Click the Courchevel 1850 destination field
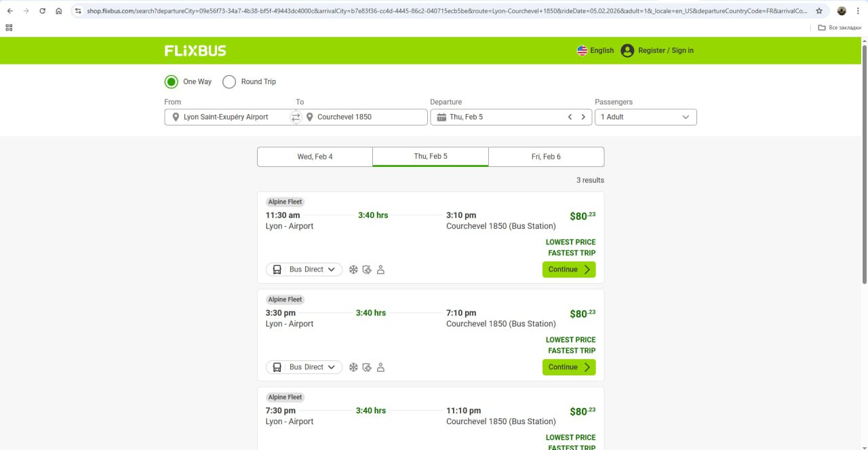868x450 pixels. point(366,117)
